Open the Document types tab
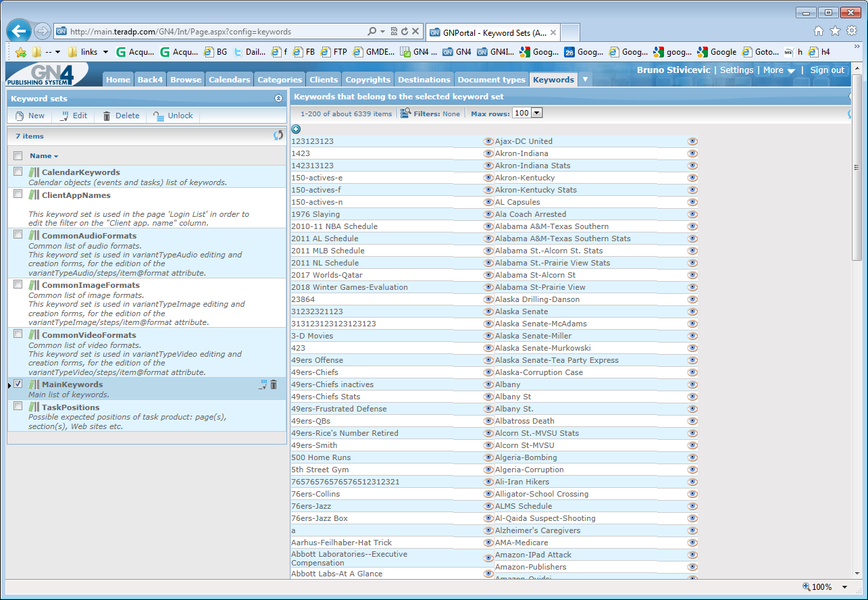The height and width of the screenshot is (600, 868). point(492,80)
